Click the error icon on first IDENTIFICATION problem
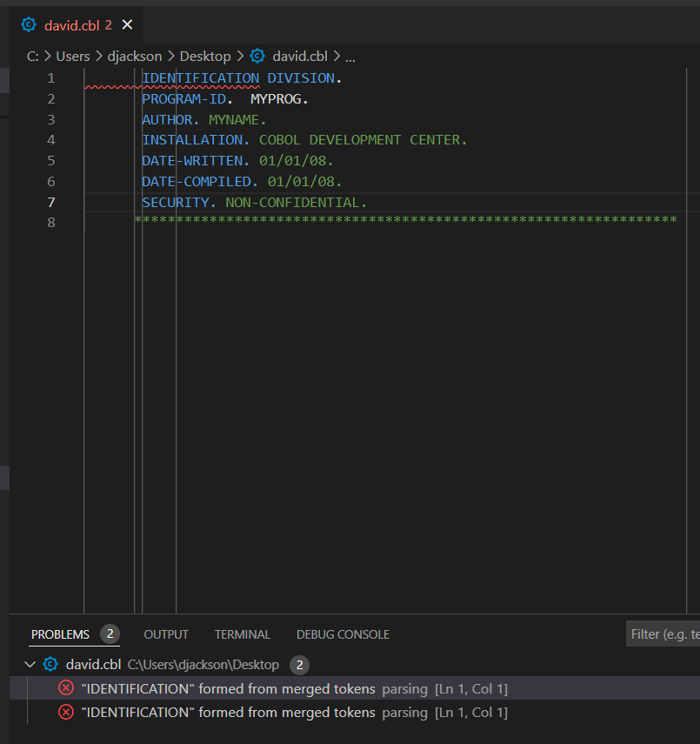The image size is (700, 744). [x=65, y=688]
